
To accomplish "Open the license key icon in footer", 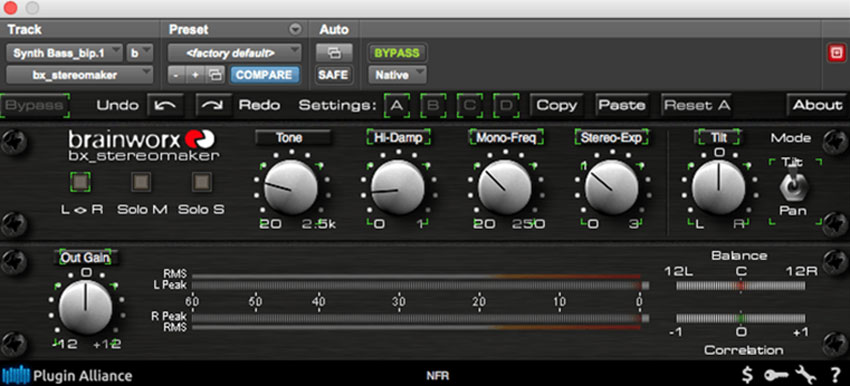I will (776, 375).
